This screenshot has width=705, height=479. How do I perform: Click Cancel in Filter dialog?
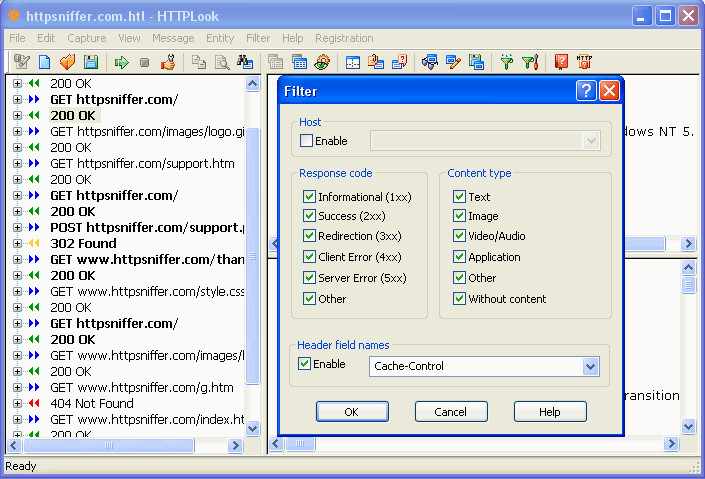451,412
